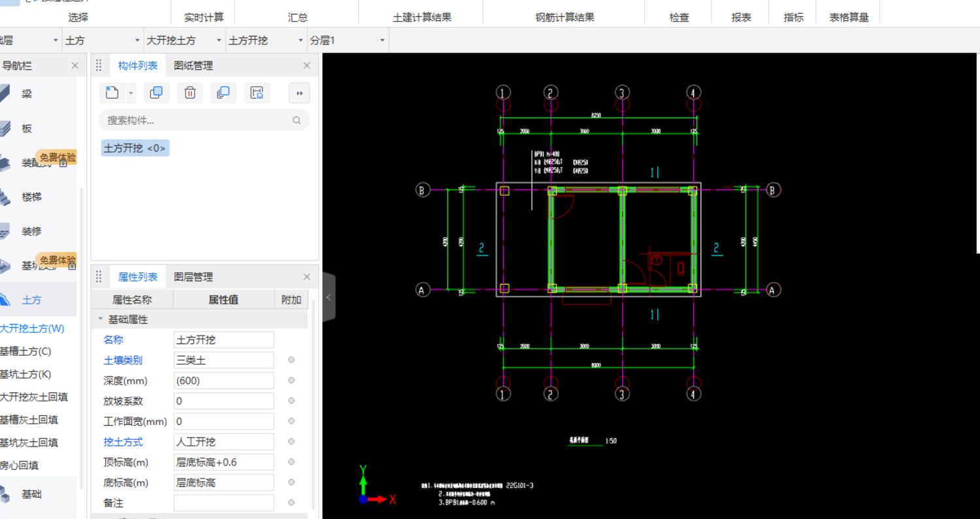Image resolution: width=980 pixels, height=519 pixels.
Task: Select 基坑土方(K) in navigation
Action: pyautogui.click(x=25, y=374)
